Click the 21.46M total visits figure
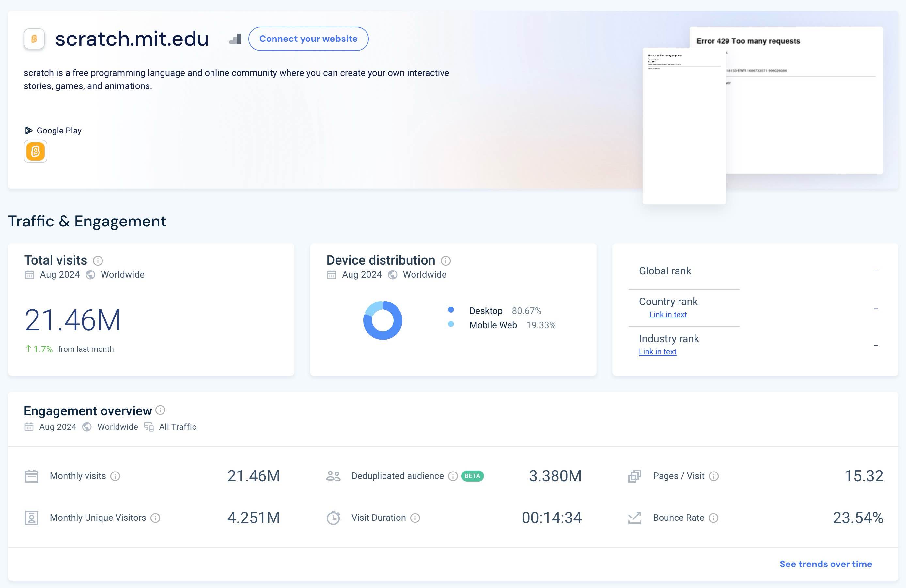This screenshot has width=906, height=588. (73, 320)
